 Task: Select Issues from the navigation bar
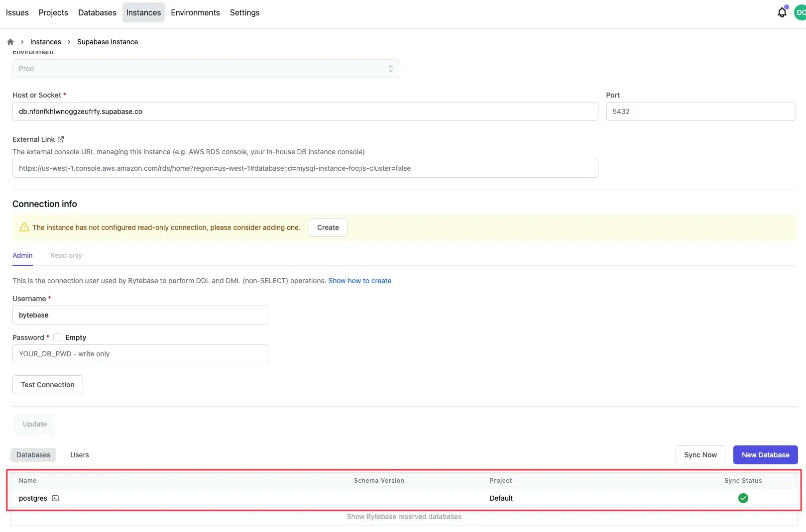point(17,12)
